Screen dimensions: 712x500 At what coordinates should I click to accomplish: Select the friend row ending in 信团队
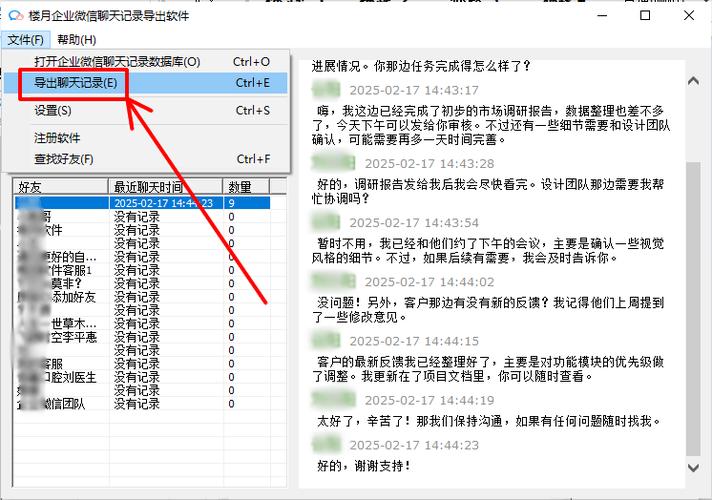coord(143,404)
